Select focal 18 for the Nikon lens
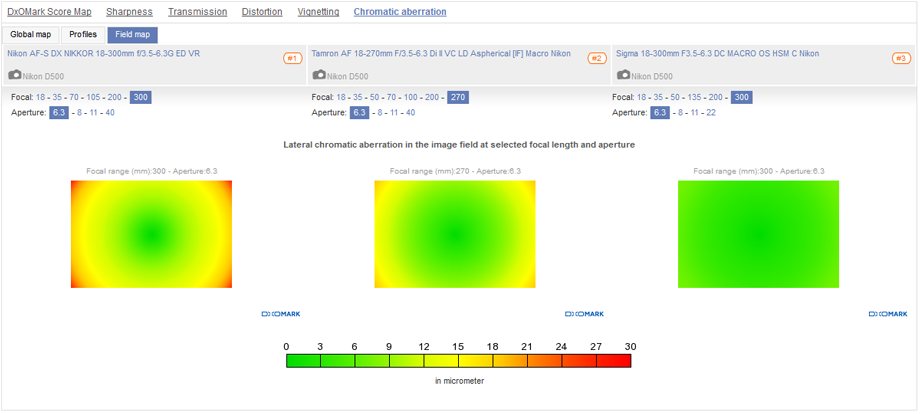920x414 pixels. click(x=40, y=97)
